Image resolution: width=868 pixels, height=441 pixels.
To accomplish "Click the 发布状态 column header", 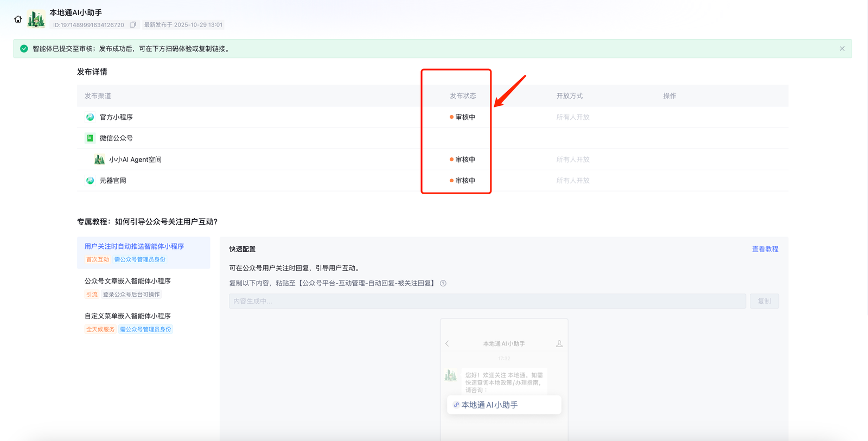I will [x=462, y=96].
